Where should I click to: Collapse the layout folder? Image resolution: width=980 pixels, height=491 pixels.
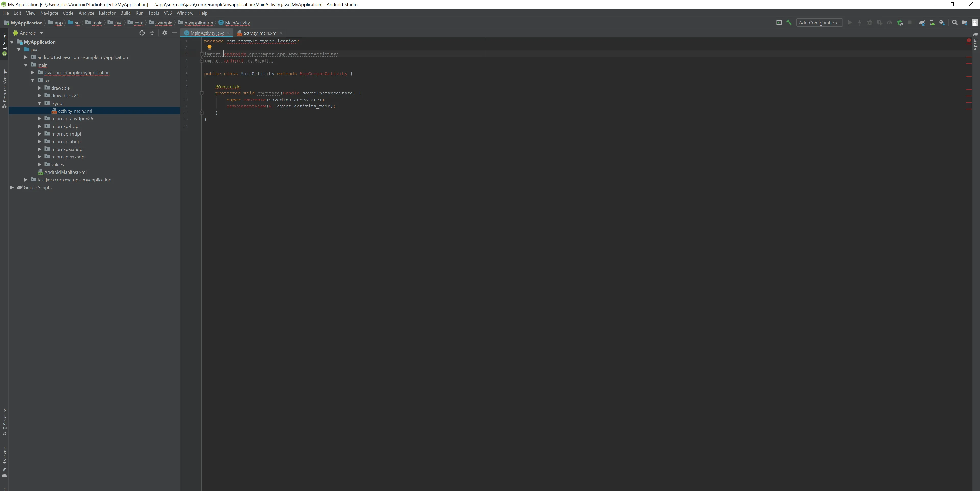40,103
